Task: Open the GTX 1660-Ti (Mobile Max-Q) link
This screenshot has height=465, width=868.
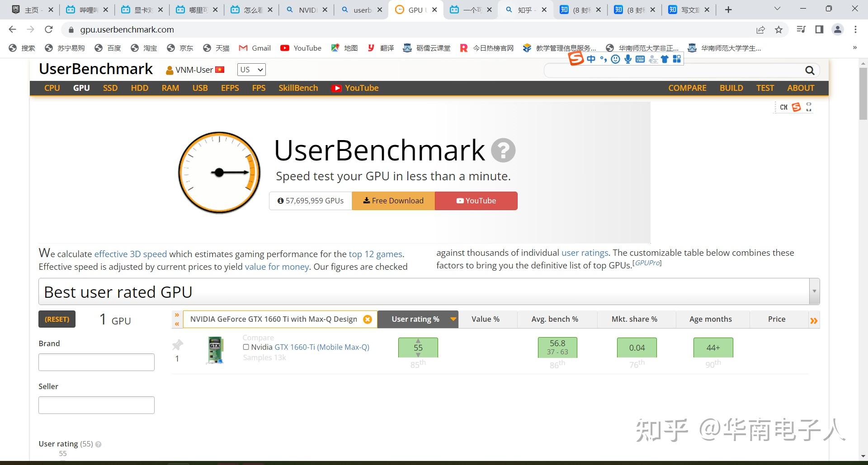Action: coord(322,347)
